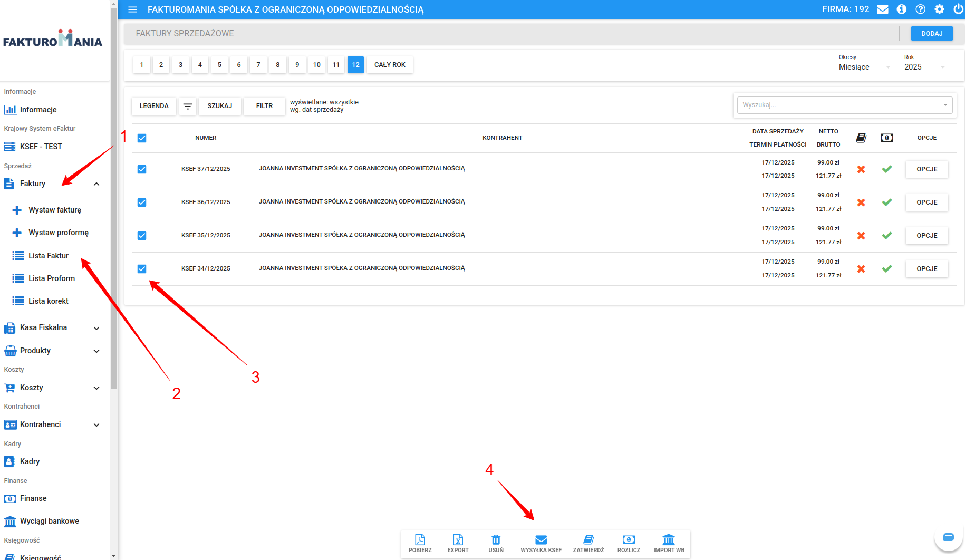
Task: Open OPCJE for KSEF 36/12/2025
Action: click(x=927, y=202)
